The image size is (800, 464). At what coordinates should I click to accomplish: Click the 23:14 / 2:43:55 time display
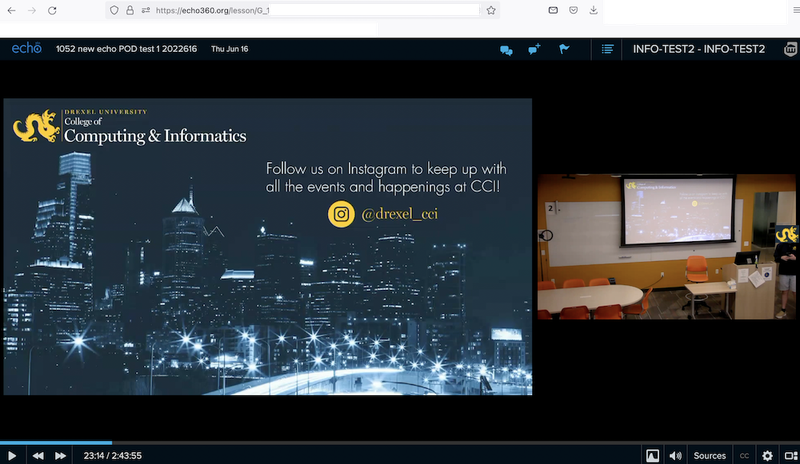click(113, 456)
